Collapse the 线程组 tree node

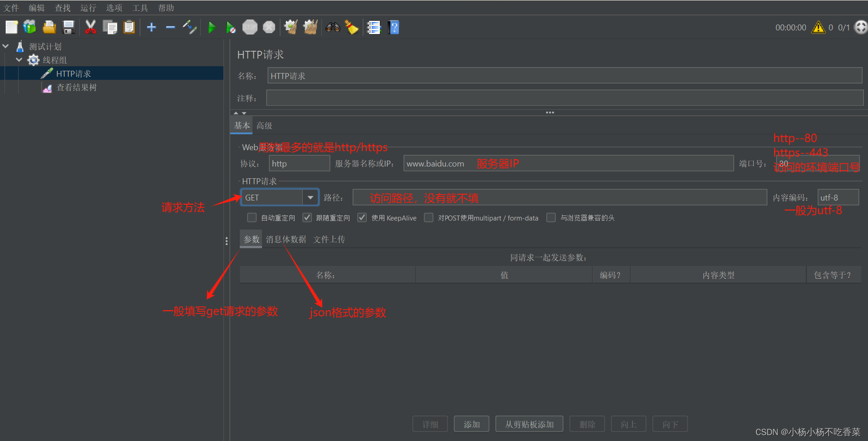pyautogui.click(x=19, y=60)
